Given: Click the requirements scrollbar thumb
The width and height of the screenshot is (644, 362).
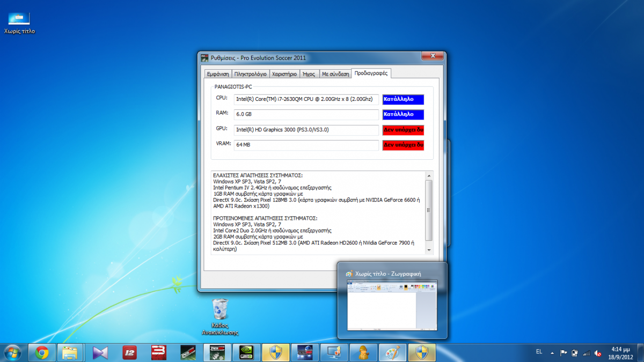Looking at the screenshot, I should click(x=428, y=210).
